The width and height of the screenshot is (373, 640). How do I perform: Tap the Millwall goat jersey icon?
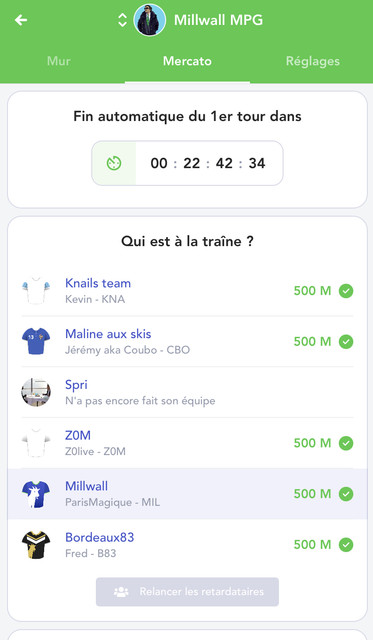[x=36, y=494]
